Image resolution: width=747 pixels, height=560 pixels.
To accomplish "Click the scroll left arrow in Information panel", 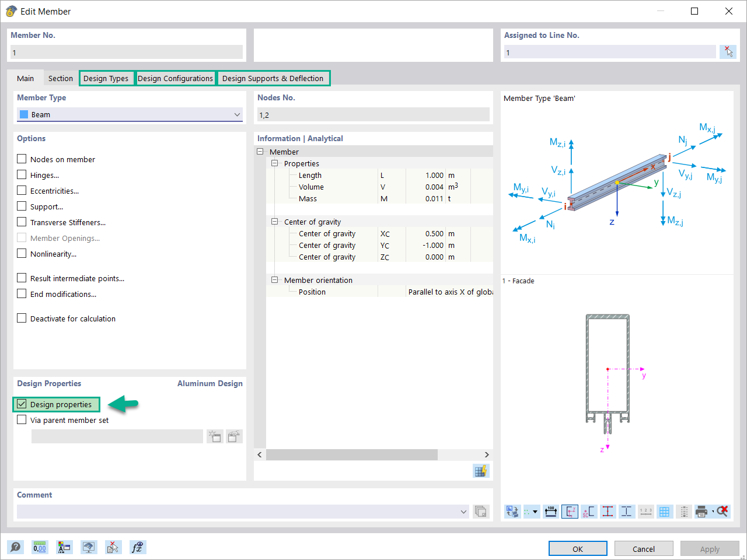I will pyautogui.click(x=260, y=454).
